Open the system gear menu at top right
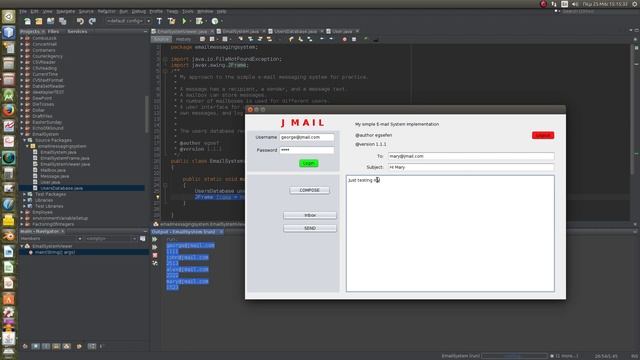This screenshot has height=360, width=640. click(635, 4)
